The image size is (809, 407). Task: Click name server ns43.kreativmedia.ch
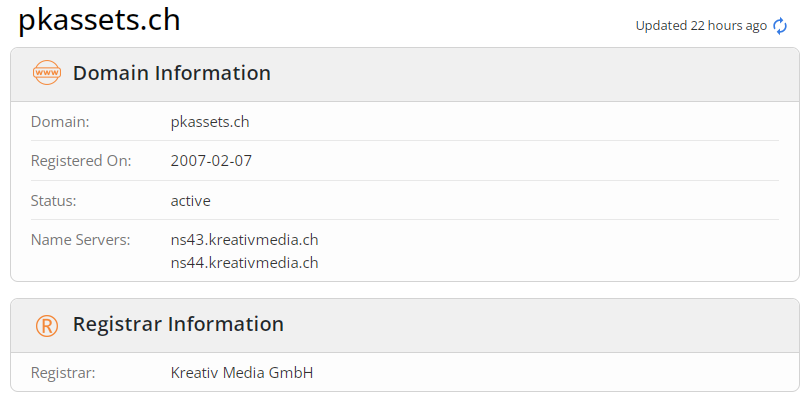(245, 240)
